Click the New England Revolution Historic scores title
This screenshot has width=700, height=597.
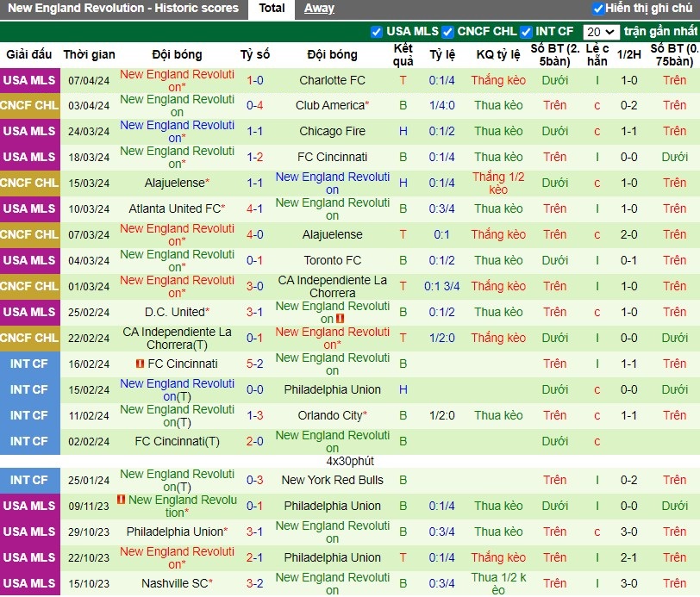[x=123, y=8]
